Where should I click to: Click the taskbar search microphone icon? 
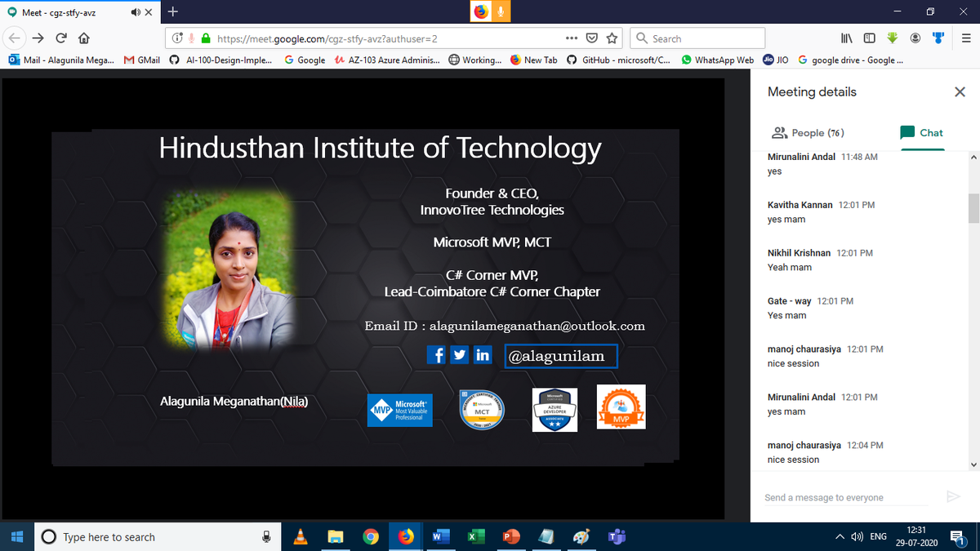pyautogui.click(x=265, y=536)
